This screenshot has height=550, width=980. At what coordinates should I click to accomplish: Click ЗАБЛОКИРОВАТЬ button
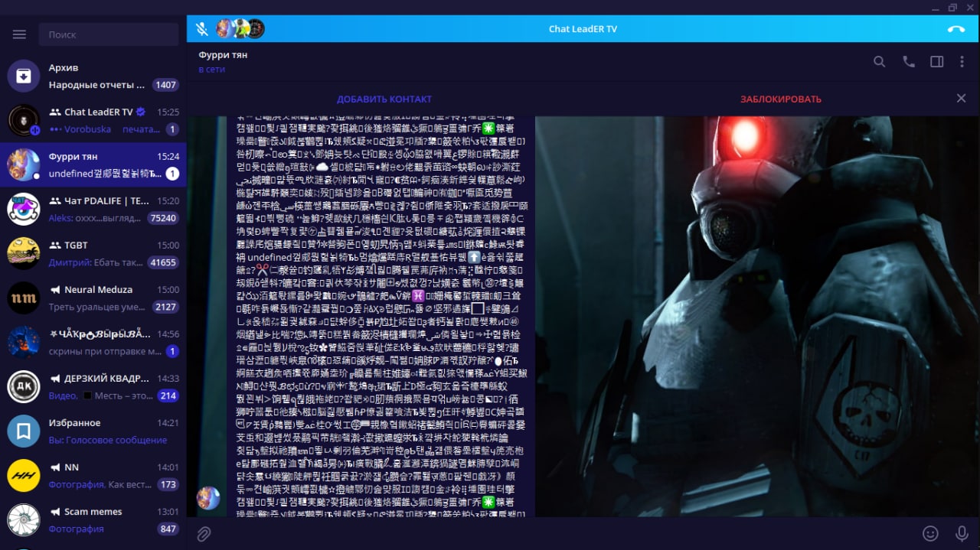780,99
